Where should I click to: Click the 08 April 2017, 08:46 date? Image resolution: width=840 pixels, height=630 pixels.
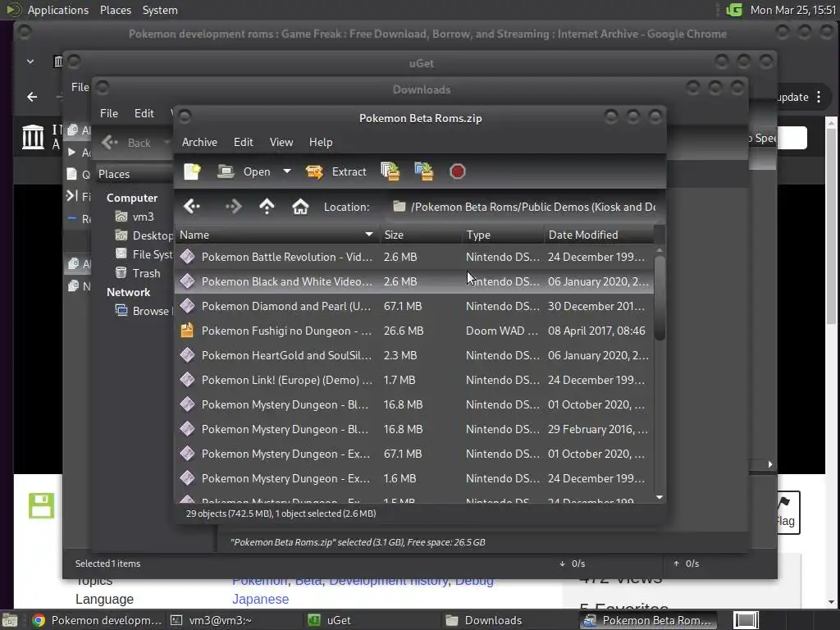pos(596,331)
